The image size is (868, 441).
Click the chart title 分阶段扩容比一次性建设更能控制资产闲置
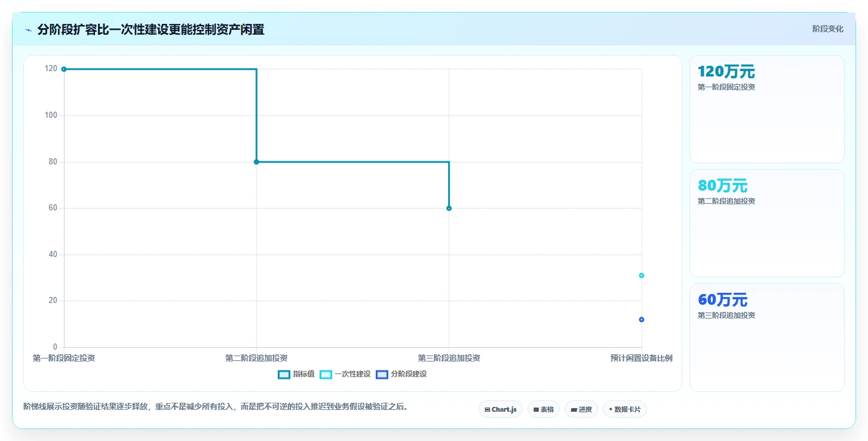click(151, 29)
